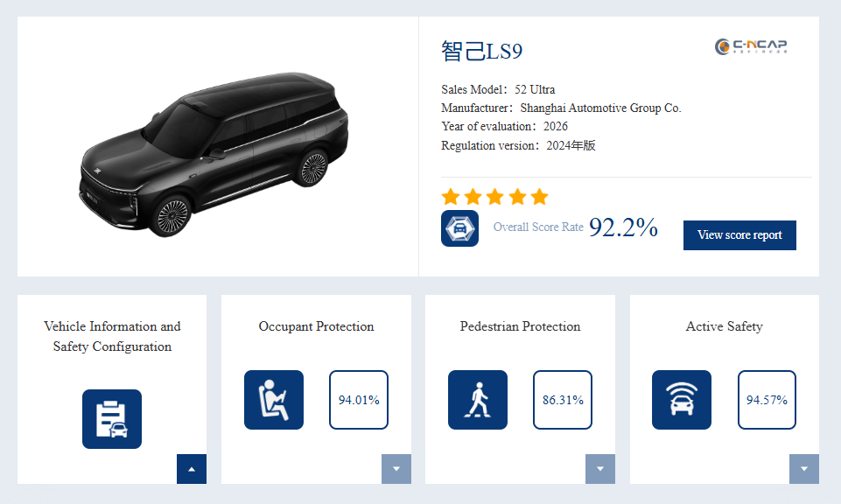Select the Occupant Protection heading

click(316, 326)
